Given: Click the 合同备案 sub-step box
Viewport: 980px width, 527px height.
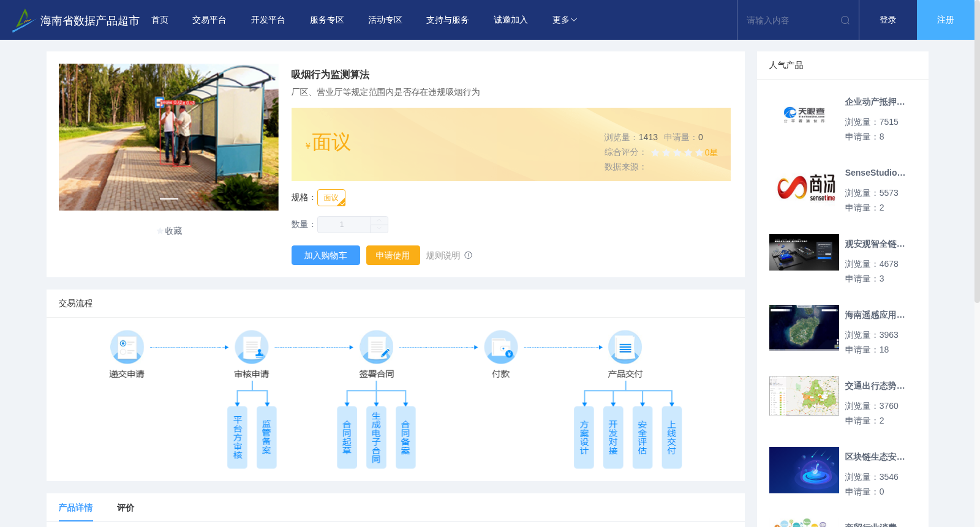Looking at the screenshot, I should coord(405,438).
